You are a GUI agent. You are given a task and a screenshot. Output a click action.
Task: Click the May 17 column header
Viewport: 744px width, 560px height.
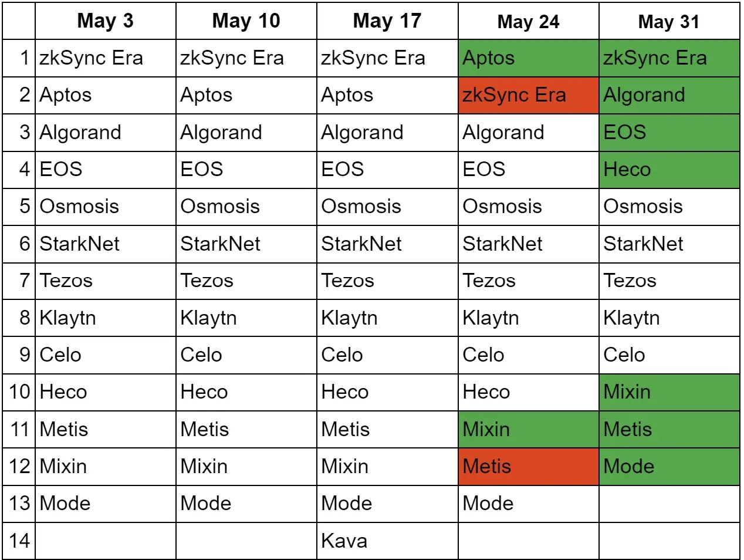point(387,21)
